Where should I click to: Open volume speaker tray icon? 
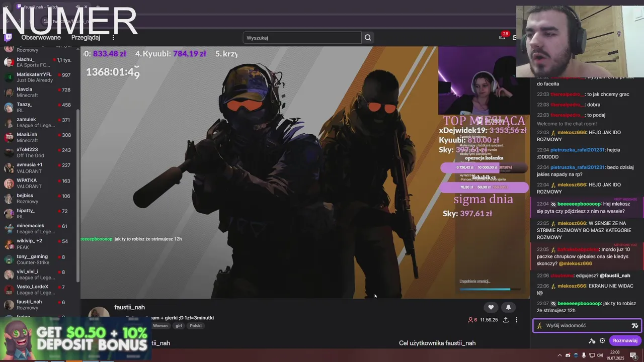(x=599, y=355)
